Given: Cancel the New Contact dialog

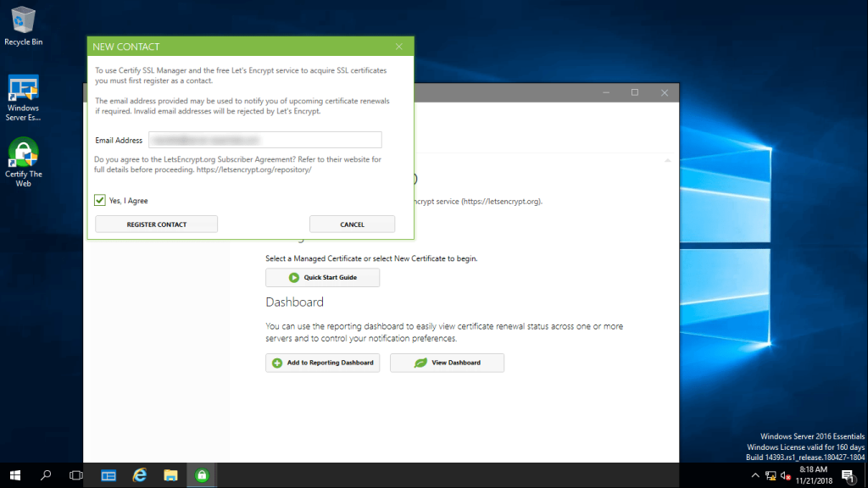Looking at the screenshot, I should tap(352, 224).
